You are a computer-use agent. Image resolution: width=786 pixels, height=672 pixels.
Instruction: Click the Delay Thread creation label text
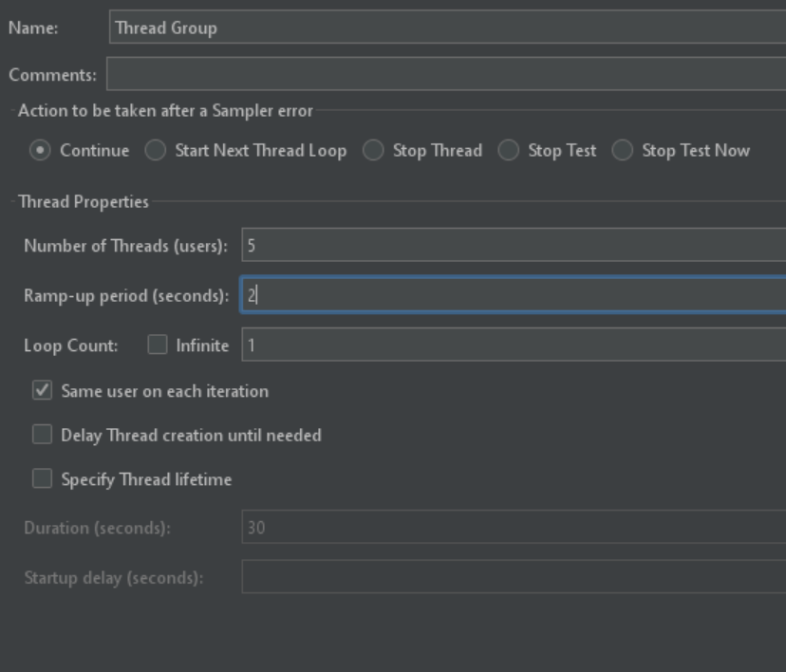tap(191, 436)
